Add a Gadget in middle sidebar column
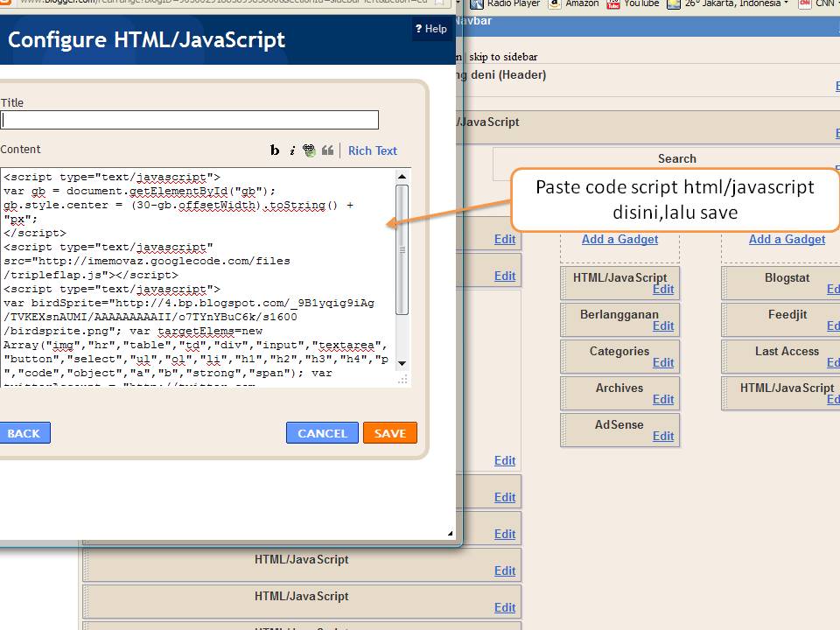840x630 pixels. 619,240
